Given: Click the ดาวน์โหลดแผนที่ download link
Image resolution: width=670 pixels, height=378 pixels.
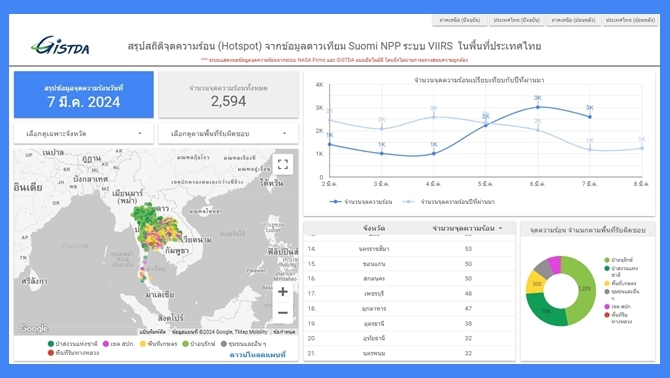Looking at the screenshot, I should (258, 355).
